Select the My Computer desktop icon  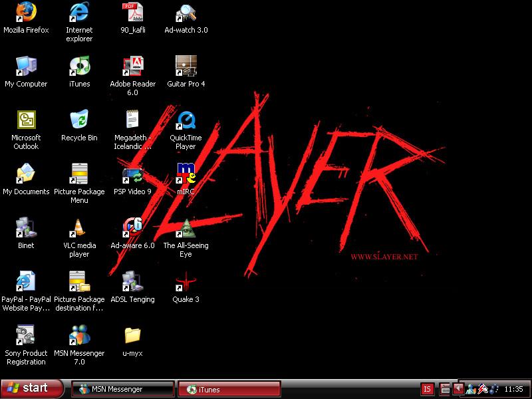(x=26, y=66)
